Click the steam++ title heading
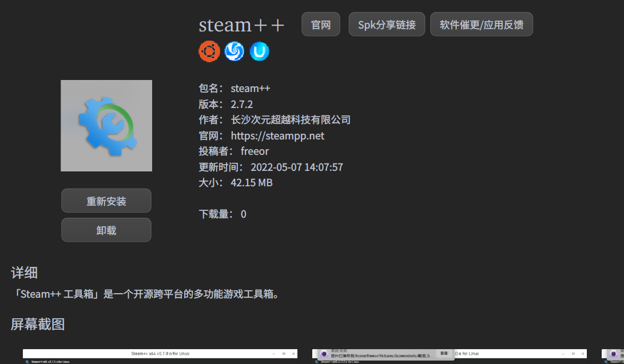Image resolution: width=624 pixels, height=364 pixels. point(241,25)
